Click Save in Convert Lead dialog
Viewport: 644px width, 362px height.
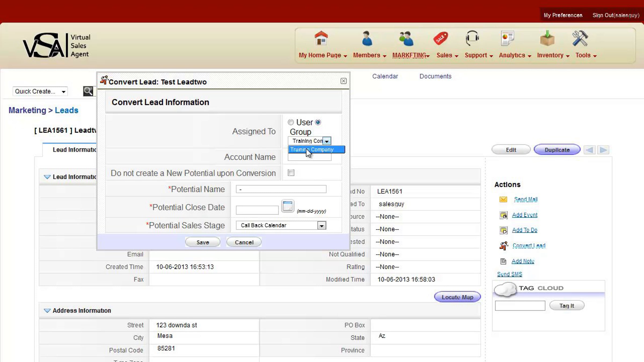pyautogui.click(x=203, y=242)
